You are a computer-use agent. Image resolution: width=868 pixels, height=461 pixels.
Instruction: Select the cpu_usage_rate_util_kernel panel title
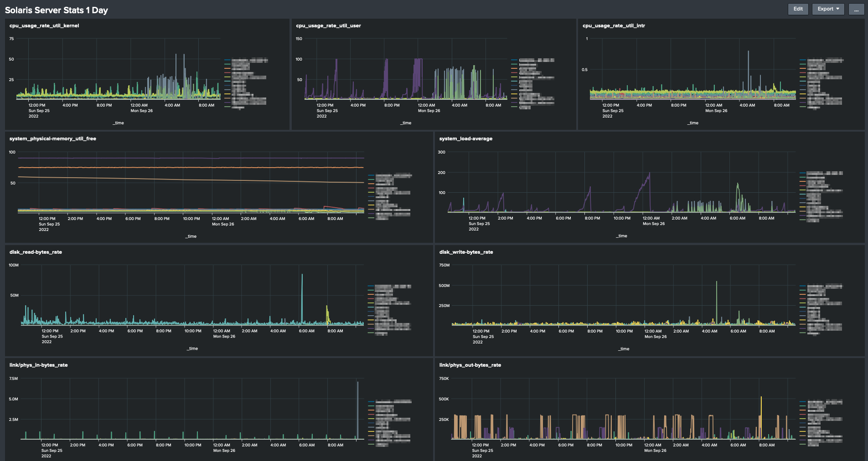click(43, 26)
